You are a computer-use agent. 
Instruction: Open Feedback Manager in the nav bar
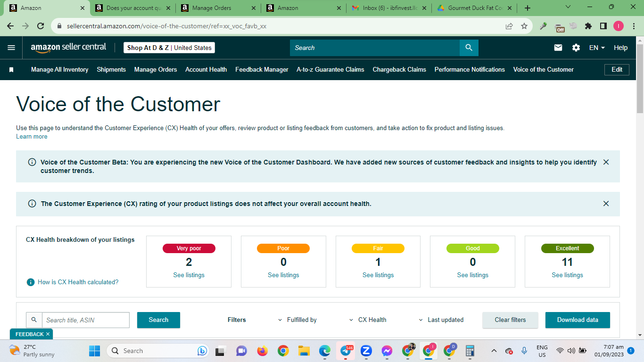tap(262, 70)
